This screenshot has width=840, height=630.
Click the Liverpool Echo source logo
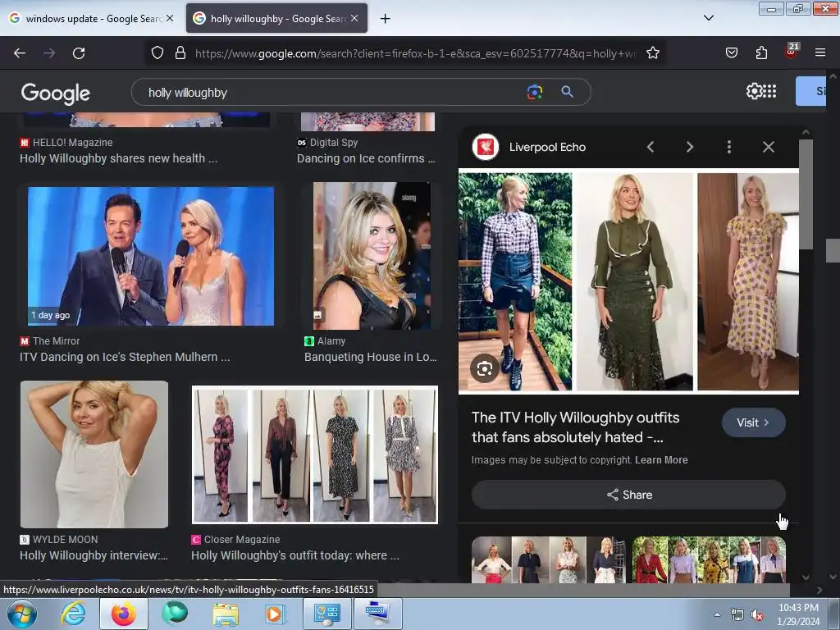486,147
